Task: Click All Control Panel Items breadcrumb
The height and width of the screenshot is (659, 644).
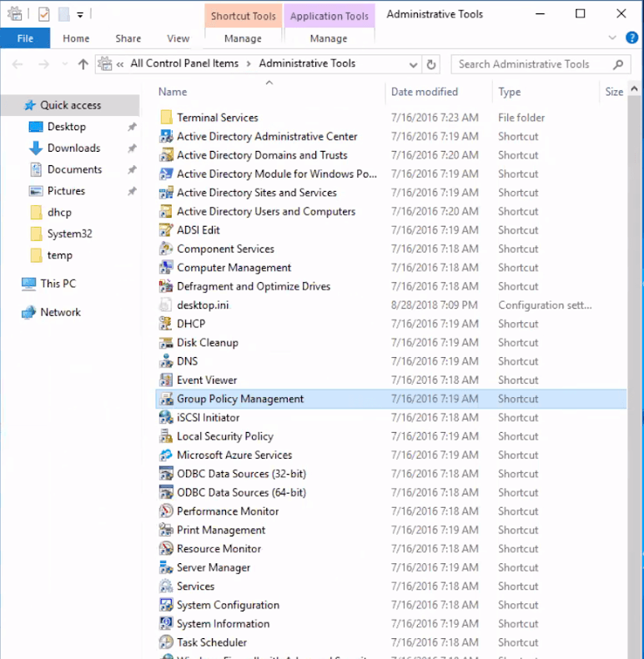Action: (x=184, y=63)
